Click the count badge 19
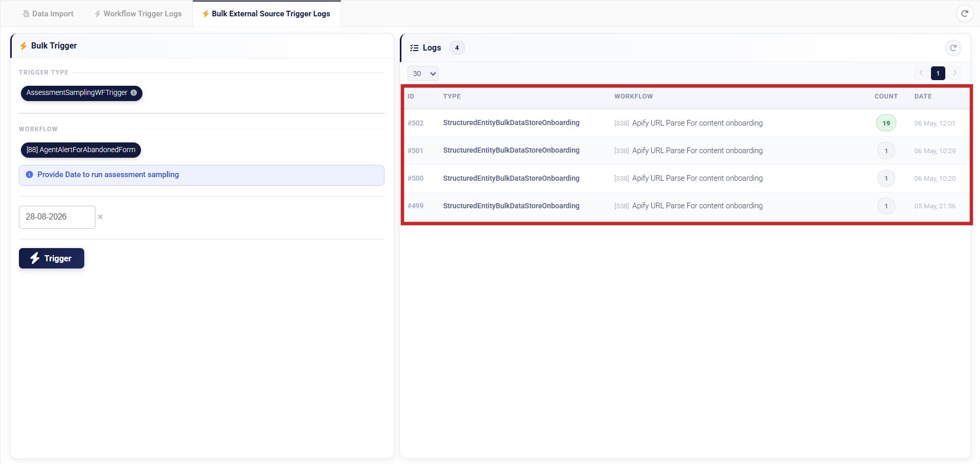This screenshot has height=464, width=980. [x=886, y=123]
